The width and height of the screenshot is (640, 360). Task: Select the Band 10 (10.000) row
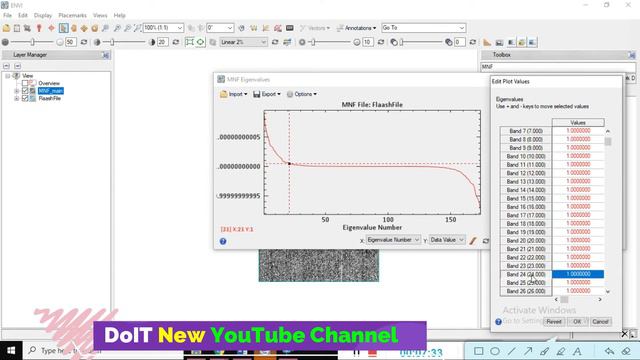click(526, 156)
